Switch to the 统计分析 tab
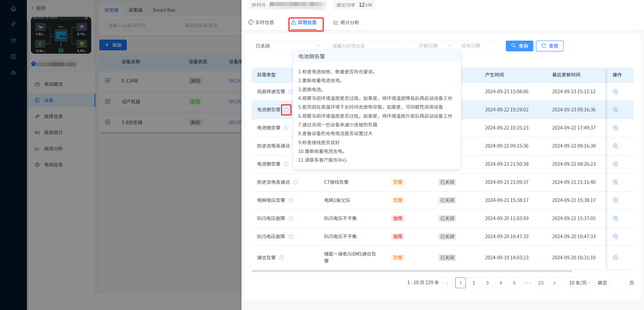The width and height of the screenshot is (644, 310). coord(346,22)
